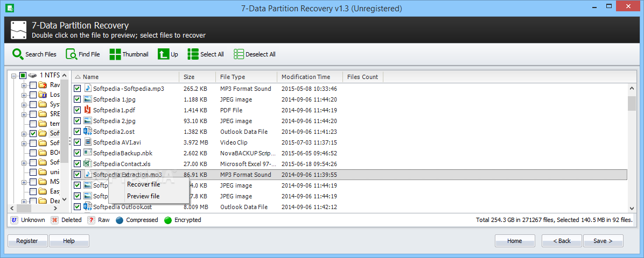Click the 7-Data Partition Recovery logo in header

click(x=19, y=30)
